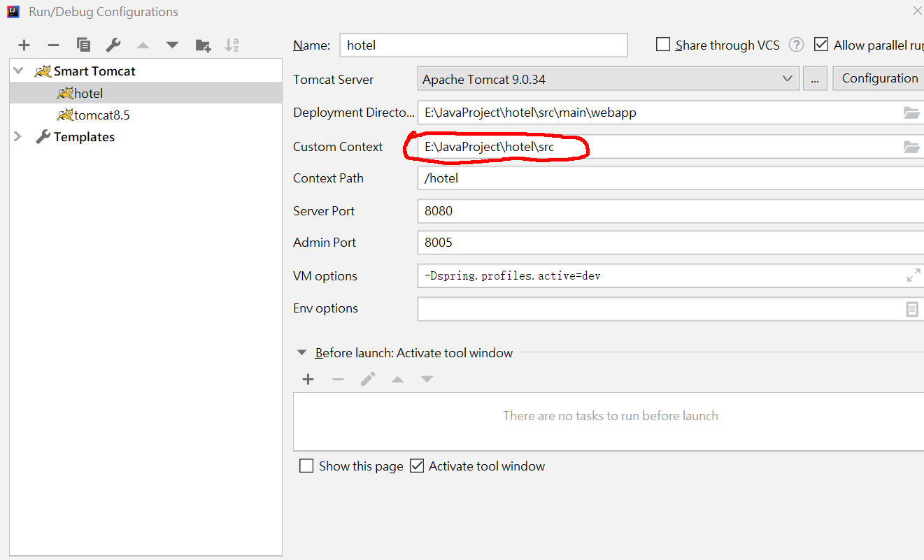Click the VM options label
Viewport: 924px width, 560px height.
coord(325,276)
